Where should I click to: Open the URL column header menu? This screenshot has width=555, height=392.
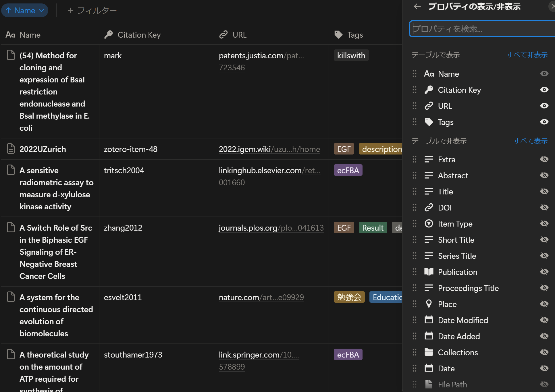point(239,35)
